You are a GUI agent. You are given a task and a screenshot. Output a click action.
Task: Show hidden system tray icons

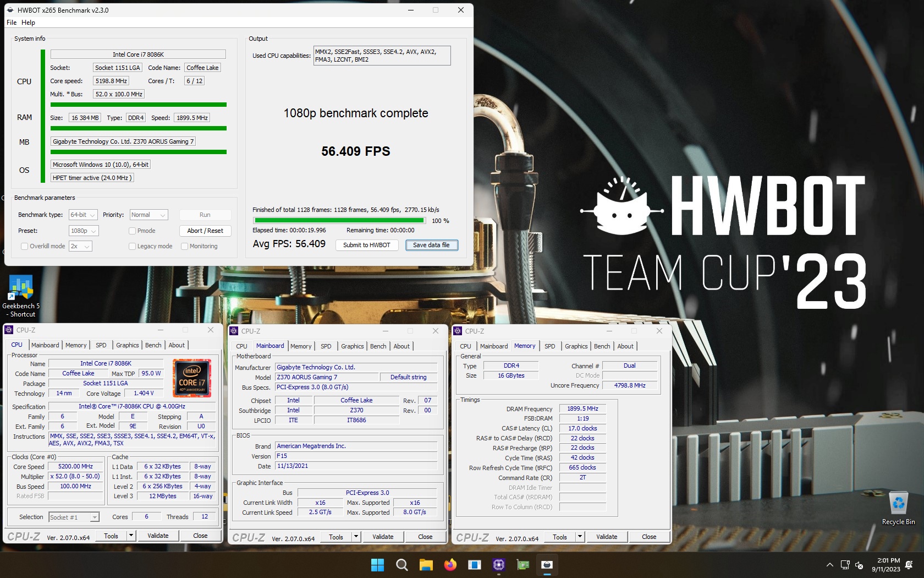click(x=829, y=565)
